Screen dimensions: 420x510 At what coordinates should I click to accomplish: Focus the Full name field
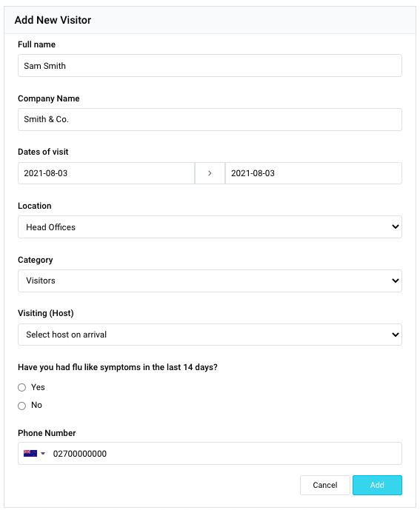[x=210, y=66]
